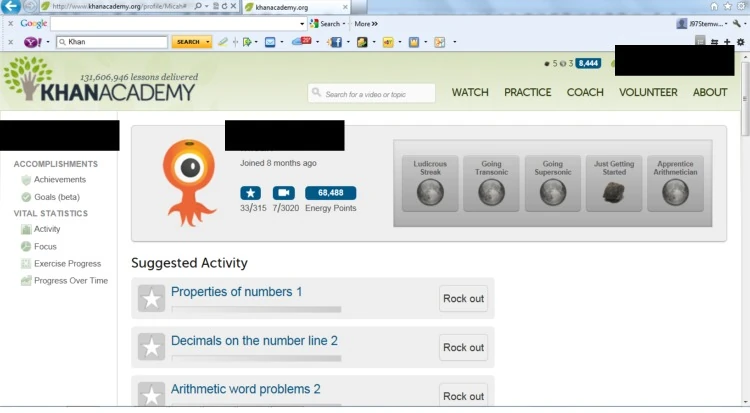The image size is (750, 413).
Task: Click the Going Supersonic badge
Action: pos(552,183)
